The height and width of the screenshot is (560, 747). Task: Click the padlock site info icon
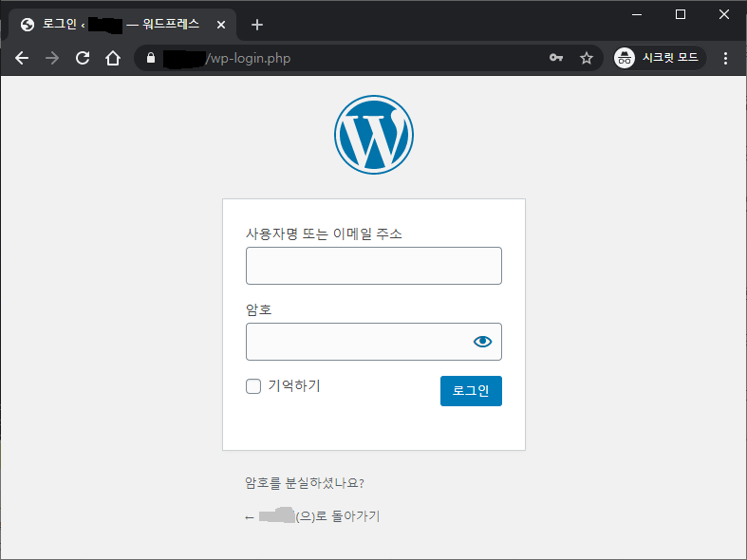[x=150, y=58]
